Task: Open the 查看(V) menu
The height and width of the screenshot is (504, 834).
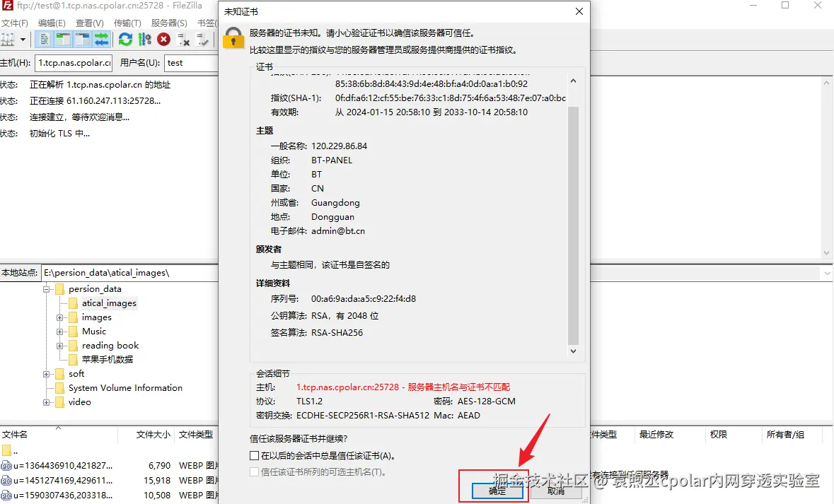Action: point(89,23)
